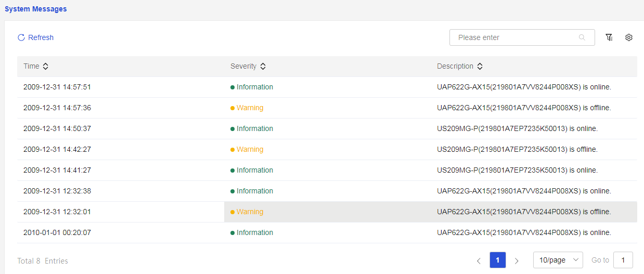Viewport: 644px width, 274px height.
Task: Select the US209MG-P 14:50:37 online row
Action: (327, 129)
